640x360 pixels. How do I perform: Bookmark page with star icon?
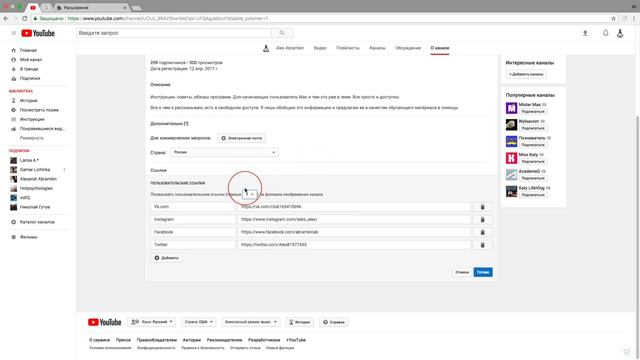pos(613,18)
